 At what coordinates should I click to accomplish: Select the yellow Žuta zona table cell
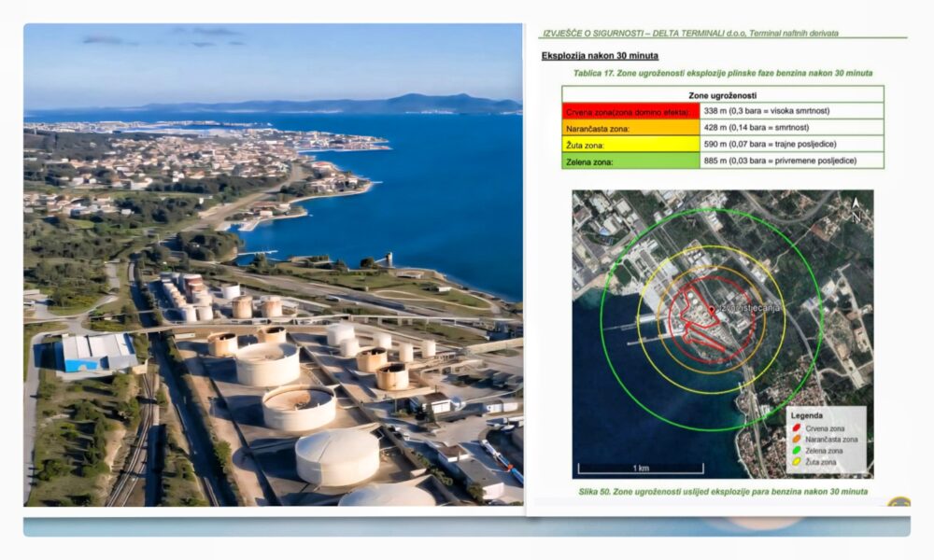(630, 145)
